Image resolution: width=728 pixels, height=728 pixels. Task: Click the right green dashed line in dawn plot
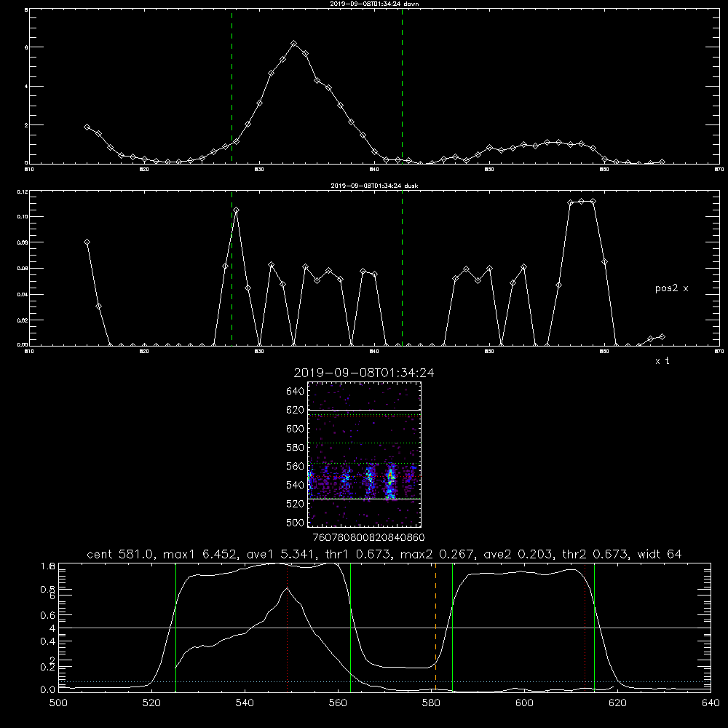click(x=402, y=87)
